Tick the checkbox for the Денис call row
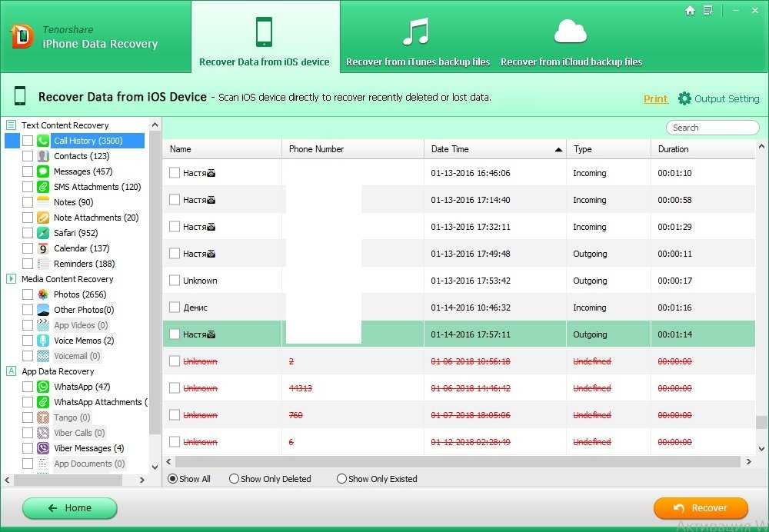 click(x=175, y=308)
